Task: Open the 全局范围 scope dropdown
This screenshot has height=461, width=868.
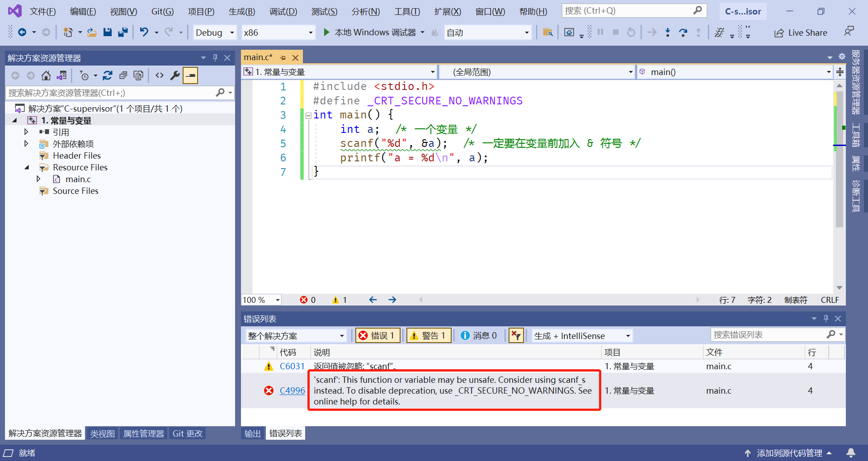Action: pyautogui.click(x=537, y=72)
